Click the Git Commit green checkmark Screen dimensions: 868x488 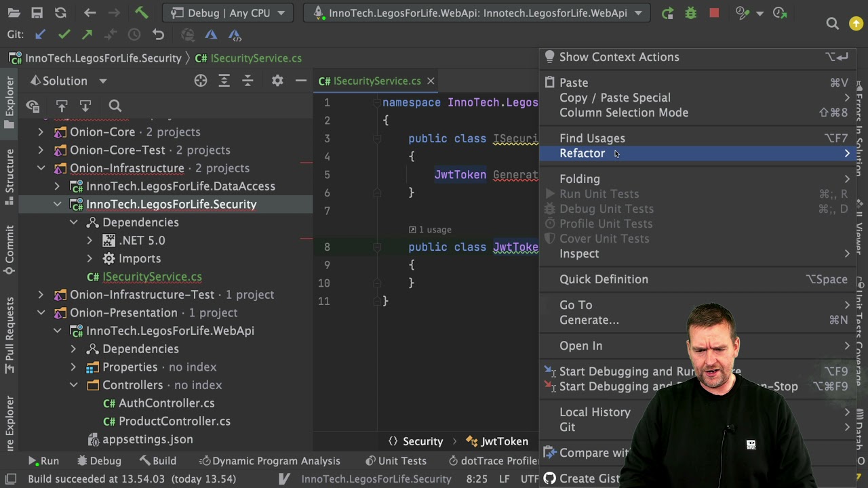click(x=64, y=35)
